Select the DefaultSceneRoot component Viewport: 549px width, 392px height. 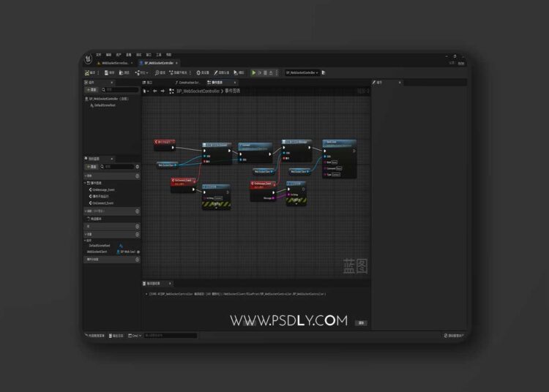click(103, 105)
